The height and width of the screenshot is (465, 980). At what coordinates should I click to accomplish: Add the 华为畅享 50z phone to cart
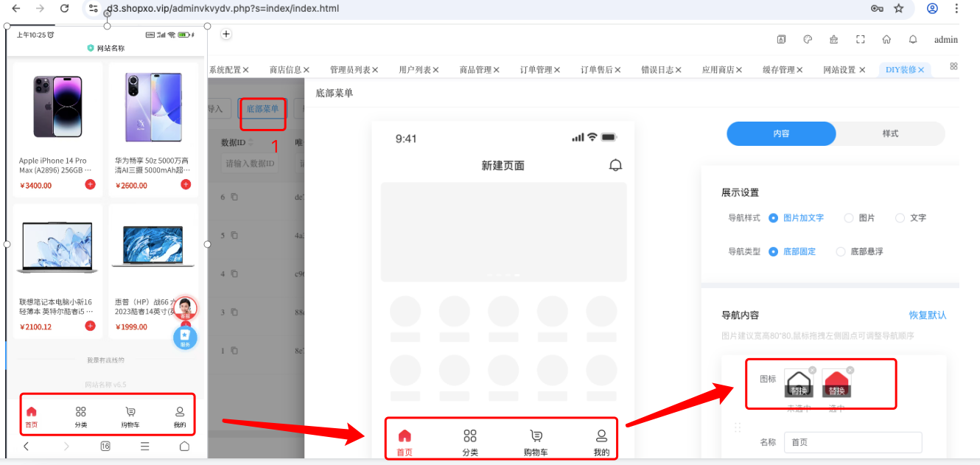click(186, 184)
